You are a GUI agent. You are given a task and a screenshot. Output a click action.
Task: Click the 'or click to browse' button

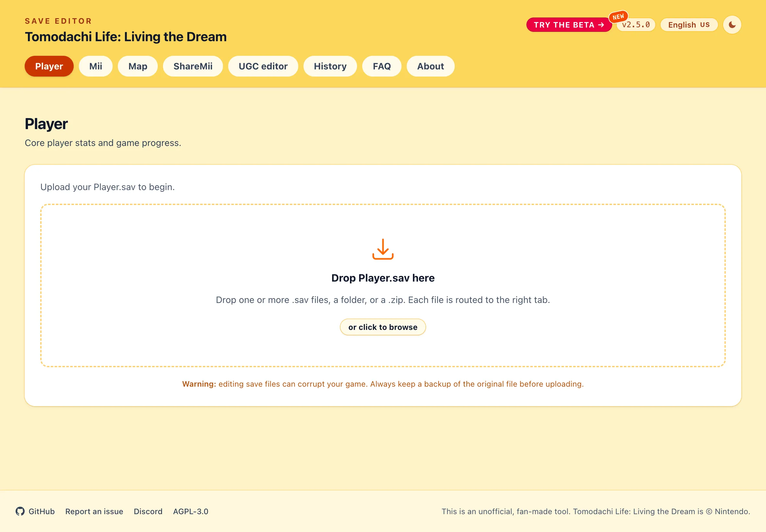point(383,327)
